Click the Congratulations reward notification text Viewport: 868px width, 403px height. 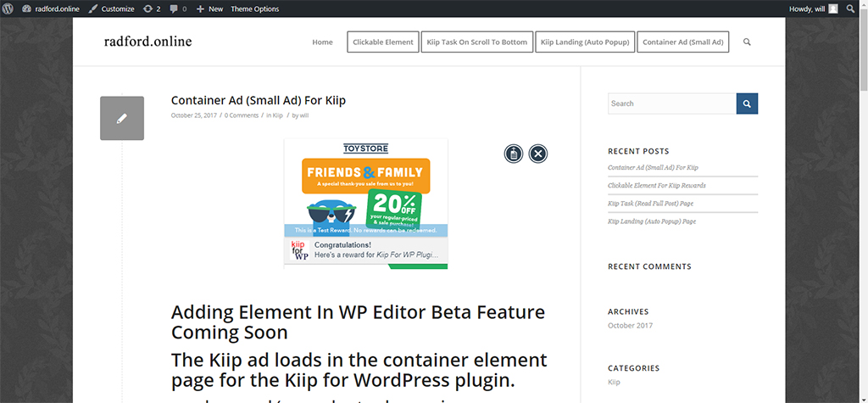(x=376, y=250)
